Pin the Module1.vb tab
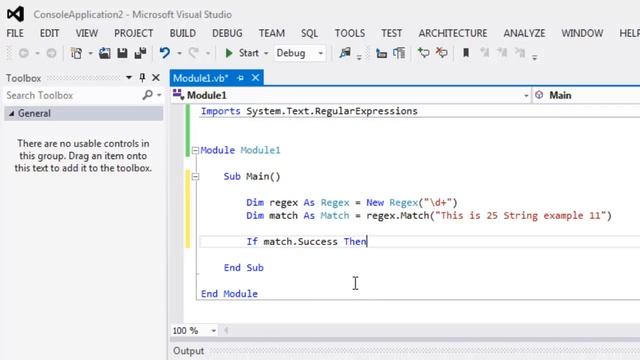Viewport: 640px width, 360px height. [240, 78]
